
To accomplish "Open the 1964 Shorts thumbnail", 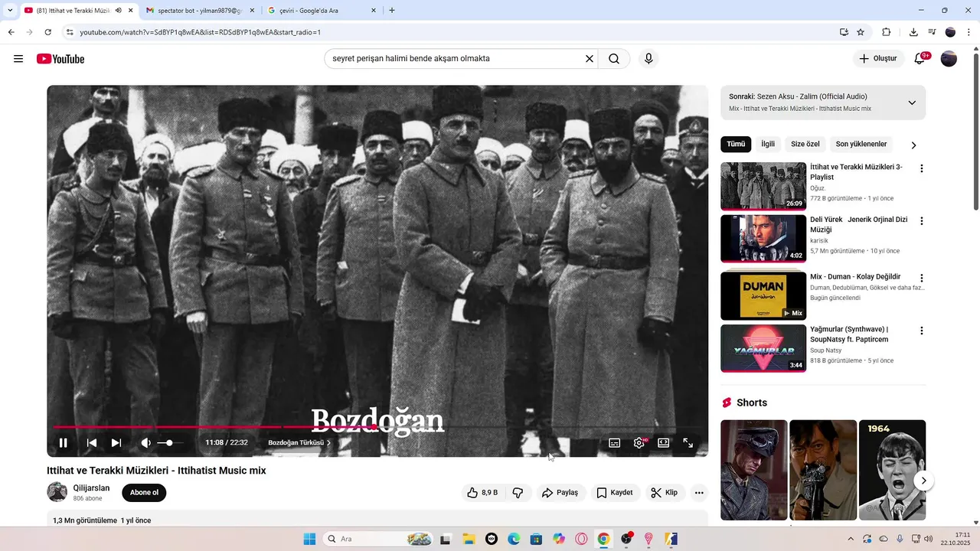I will (892, 470).
